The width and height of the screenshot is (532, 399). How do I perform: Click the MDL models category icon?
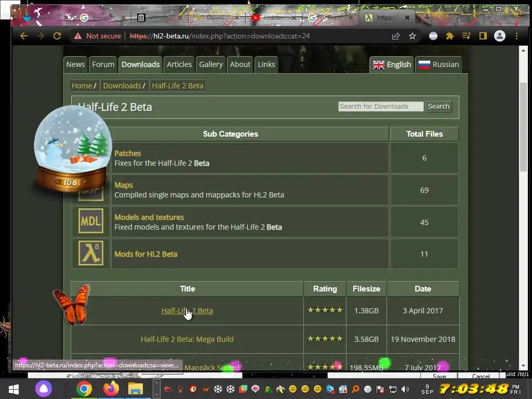point(91,221)
